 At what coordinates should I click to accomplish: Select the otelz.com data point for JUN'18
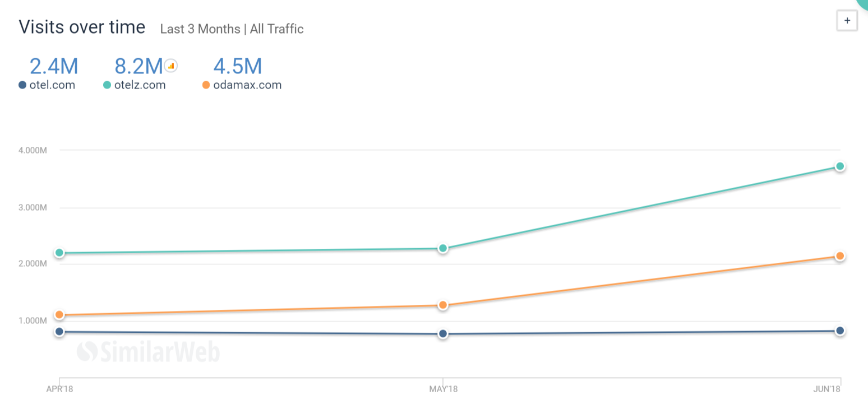(840, 166)
